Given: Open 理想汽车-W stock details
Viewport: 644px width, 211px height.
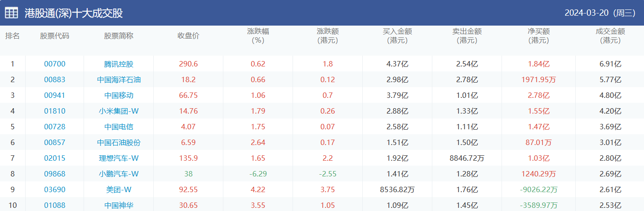Looking at the screenshot, I should click(x=119, y=158).
